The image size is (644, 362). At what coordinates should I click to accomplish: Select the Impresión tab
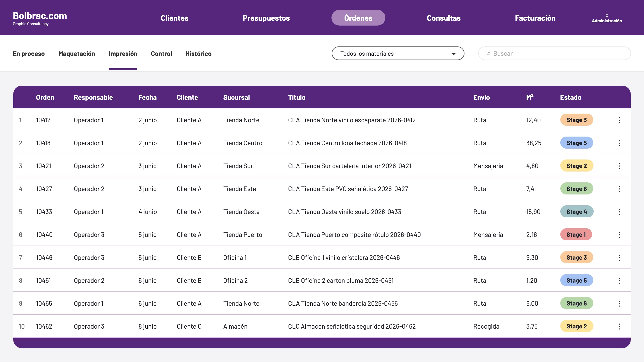(x=123, y=54)
